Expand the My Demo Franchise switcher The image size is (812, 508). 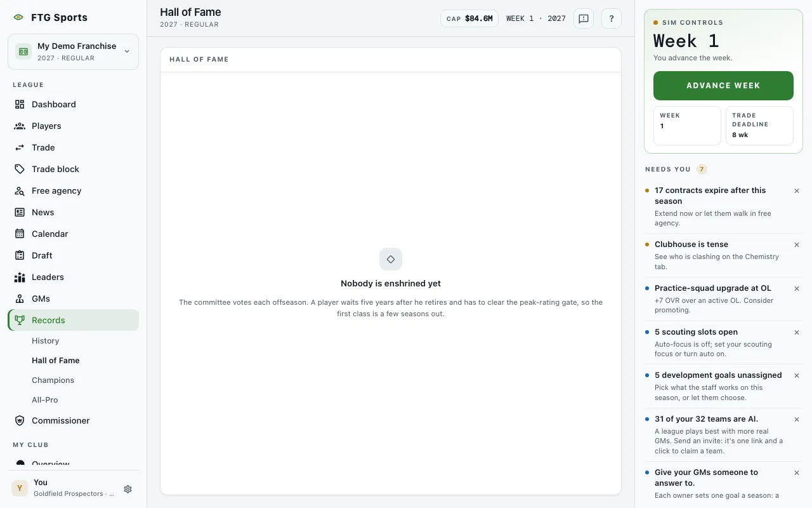73,51
